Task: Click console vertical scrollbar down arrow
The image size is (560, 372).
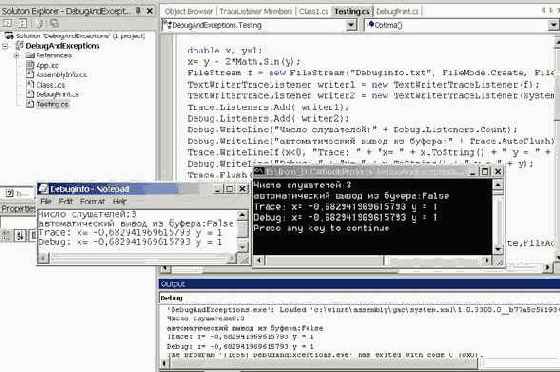Action: coord(498,250)
